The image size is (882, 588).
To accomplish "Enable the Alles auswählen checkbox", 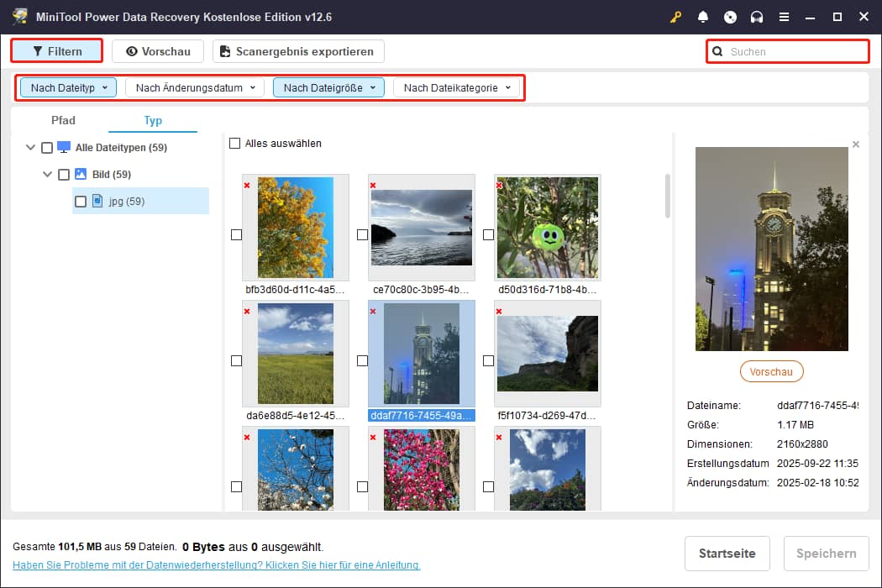I will click(235, 144).
